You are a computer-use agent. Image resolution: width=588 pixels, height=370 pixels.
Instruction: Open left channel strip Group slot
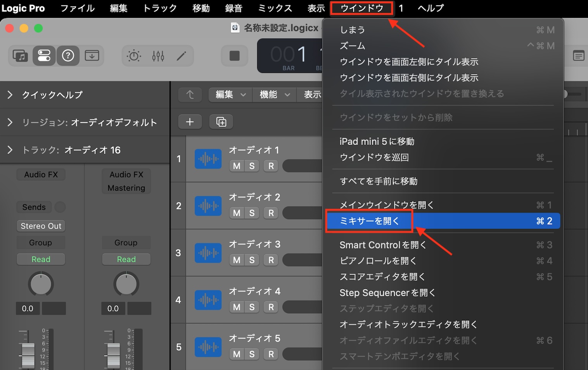(x=41, y=242)
